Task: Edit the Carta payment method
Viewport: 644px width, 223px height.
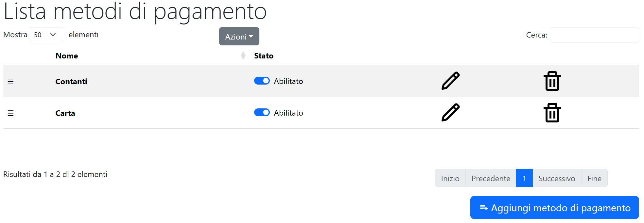Action: tap(450, 112)
